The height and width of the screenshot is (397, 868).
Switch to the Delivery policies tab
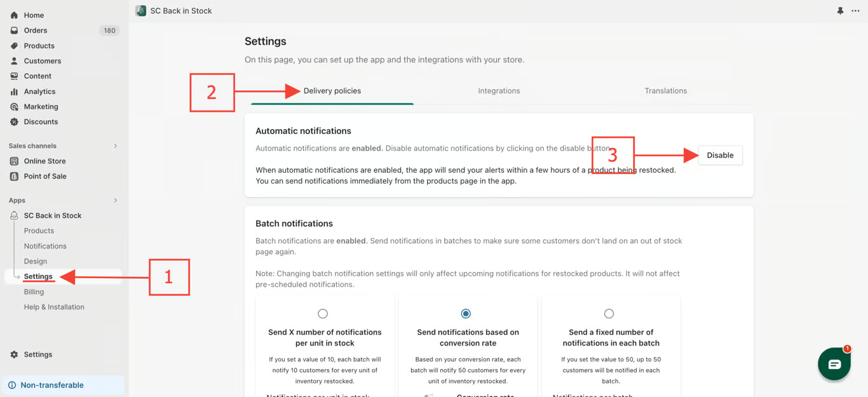click(332, 91)
